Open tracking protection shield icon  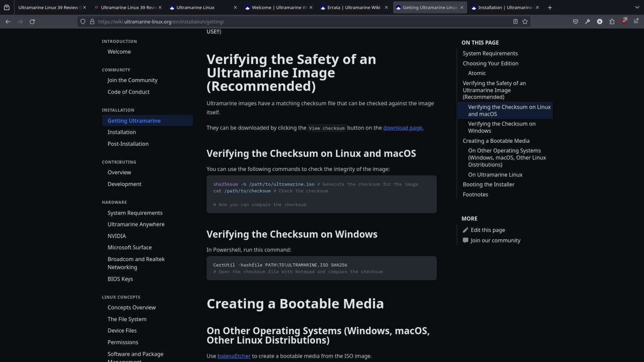[x=83, y=21]
